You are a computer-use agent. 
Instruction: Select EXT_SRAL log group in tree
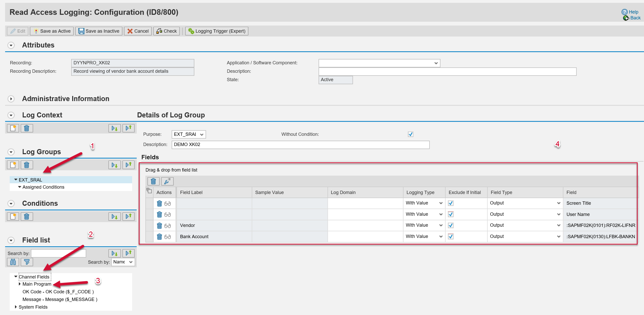[30, 180]
